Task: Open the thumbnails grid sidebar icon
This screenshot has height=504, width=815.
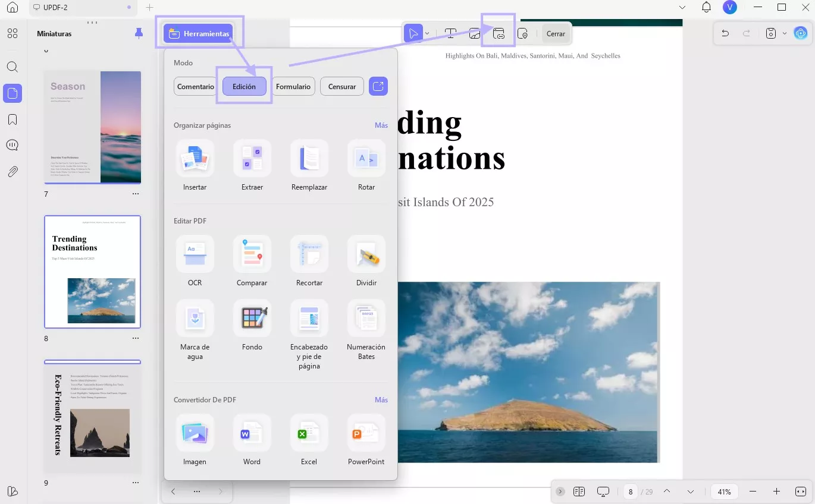Action: (12, 33)
